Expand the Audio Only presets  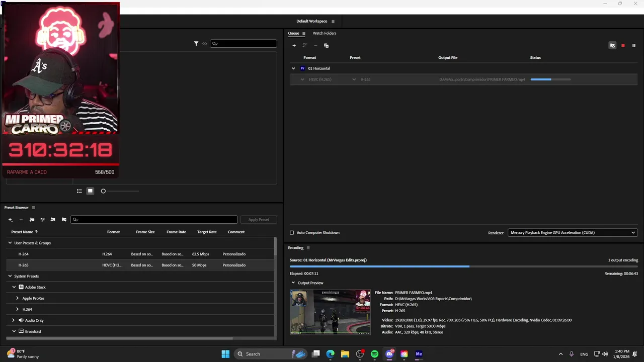coord(14,320)
